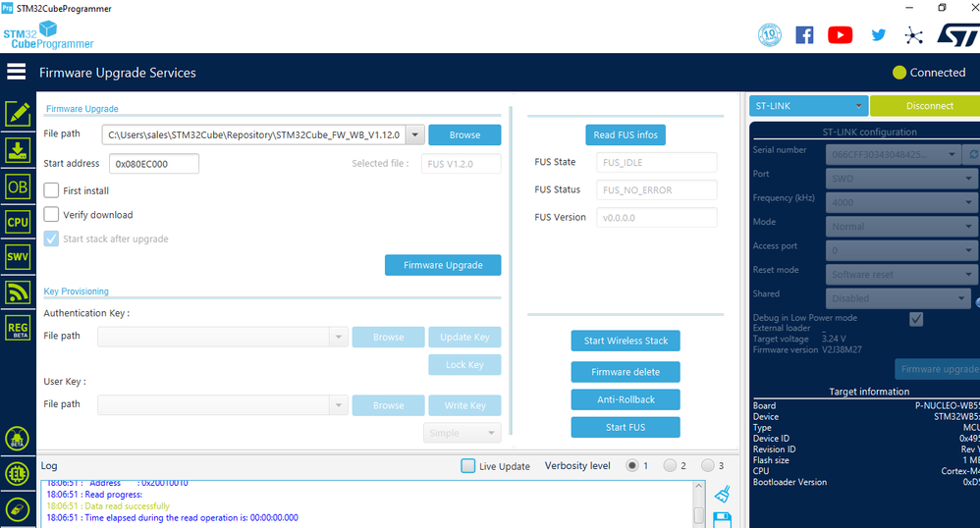Refresh the ST-LINK serial number list

pos(973,154)
